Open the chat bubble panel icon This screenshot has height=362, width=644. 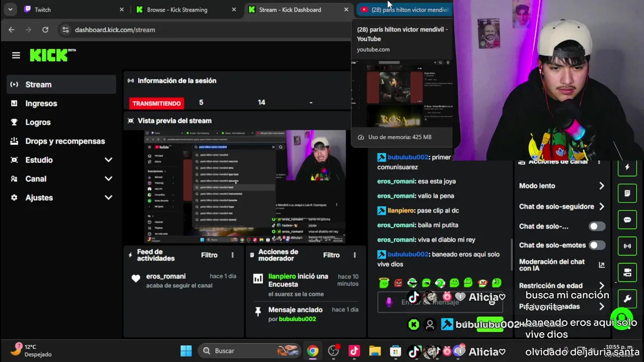click(627, 220)
